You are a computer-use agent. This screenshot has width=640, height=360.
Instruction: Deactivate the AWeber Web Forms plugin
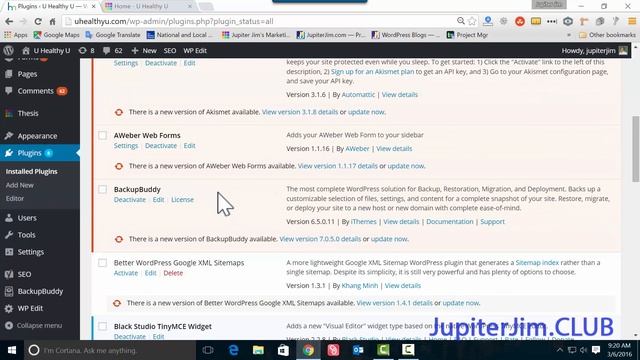161,146
